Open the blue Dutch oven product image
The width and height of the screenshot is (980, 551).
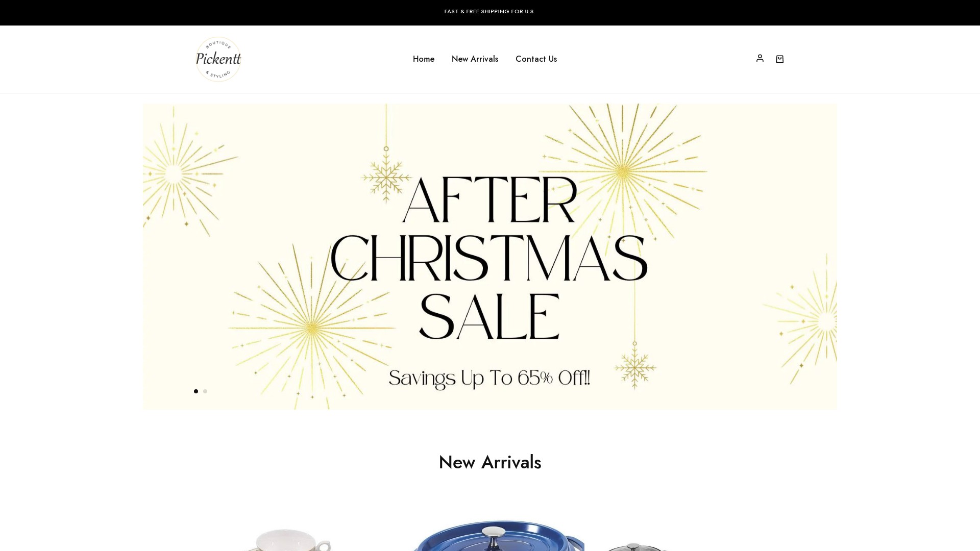pyautogui.click(x=498, y=536)
